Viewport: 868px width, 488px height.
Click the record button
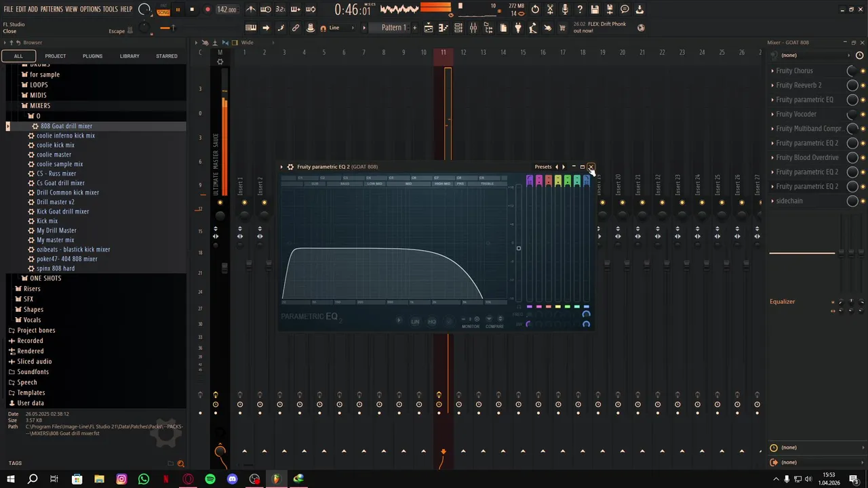208,9
